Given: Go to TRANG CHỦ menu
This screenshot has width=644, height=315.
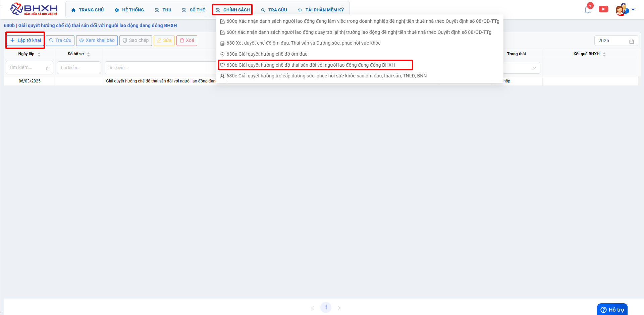Looking at the screenshot, I should [x=88, y=10].
